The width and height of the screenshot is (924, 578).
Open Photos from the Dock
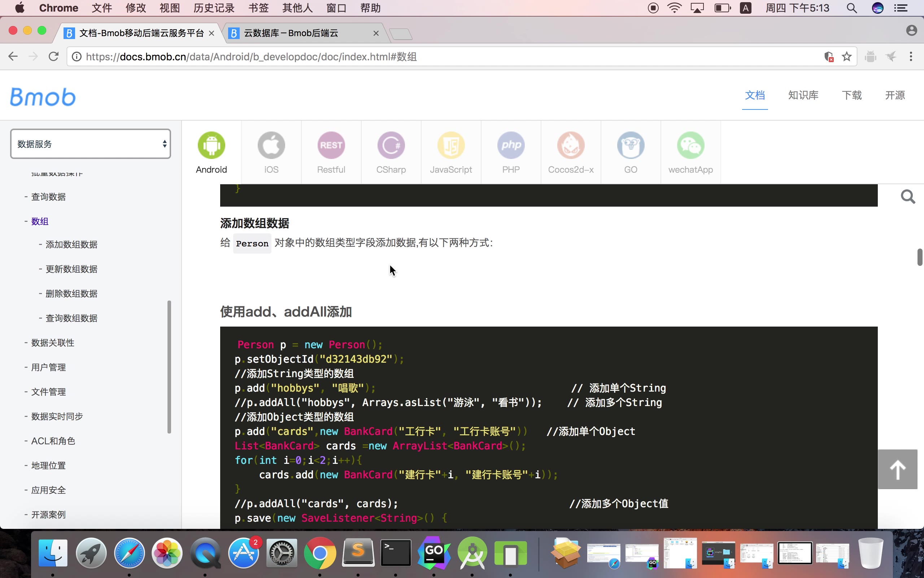[167, 553]
